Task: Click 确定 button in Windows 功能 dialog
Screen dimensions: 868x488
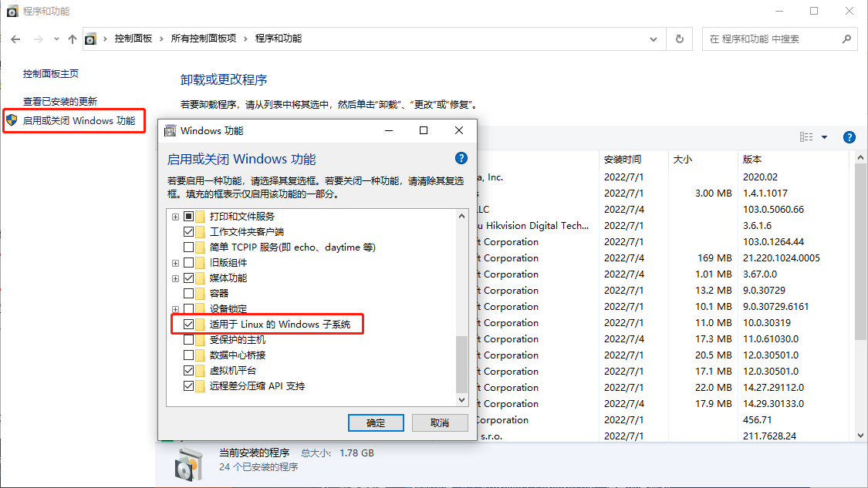Action: (376, 422)
